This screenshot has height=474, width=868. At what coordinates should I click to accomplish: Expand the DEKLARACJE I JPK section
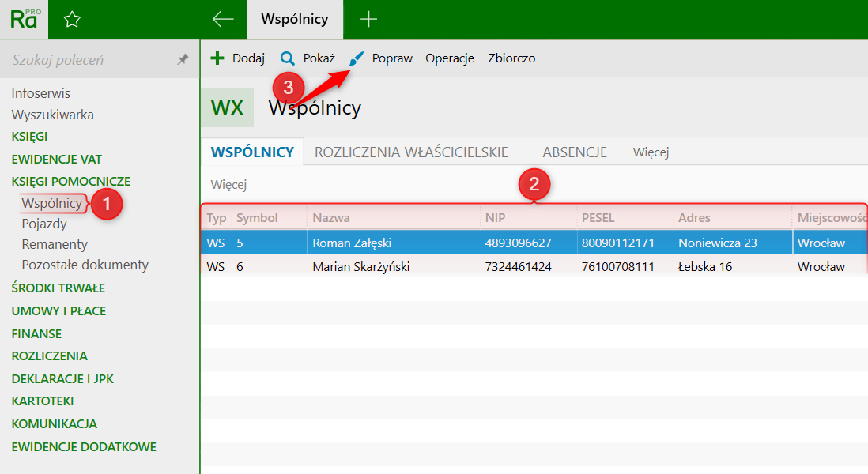(62, 379)
